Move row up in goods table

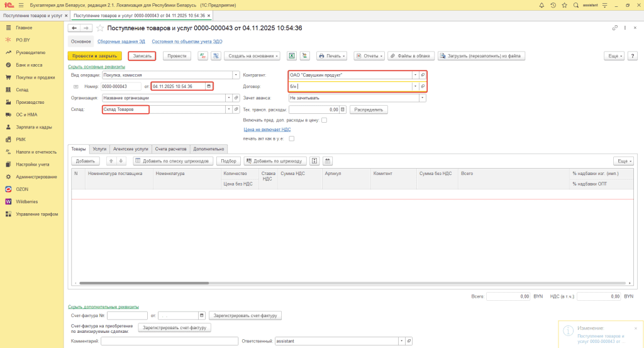click(x=111, y=161)
